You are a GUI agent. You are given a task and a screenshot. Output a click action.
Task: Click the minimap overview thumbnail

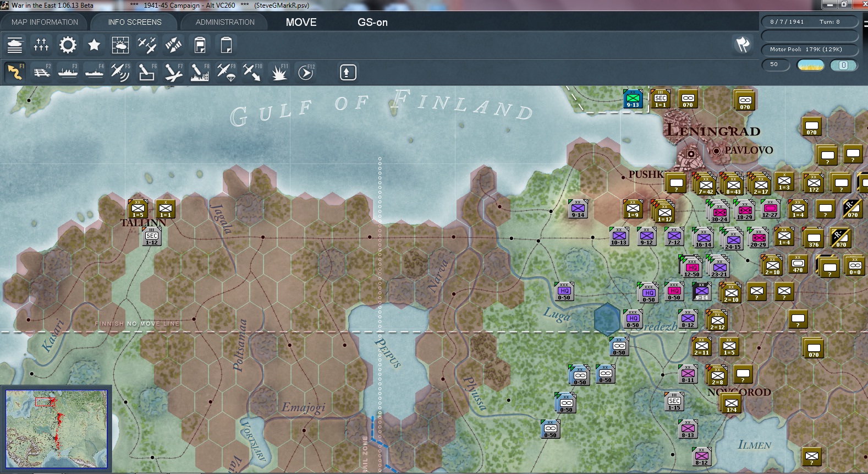(56, 428)
